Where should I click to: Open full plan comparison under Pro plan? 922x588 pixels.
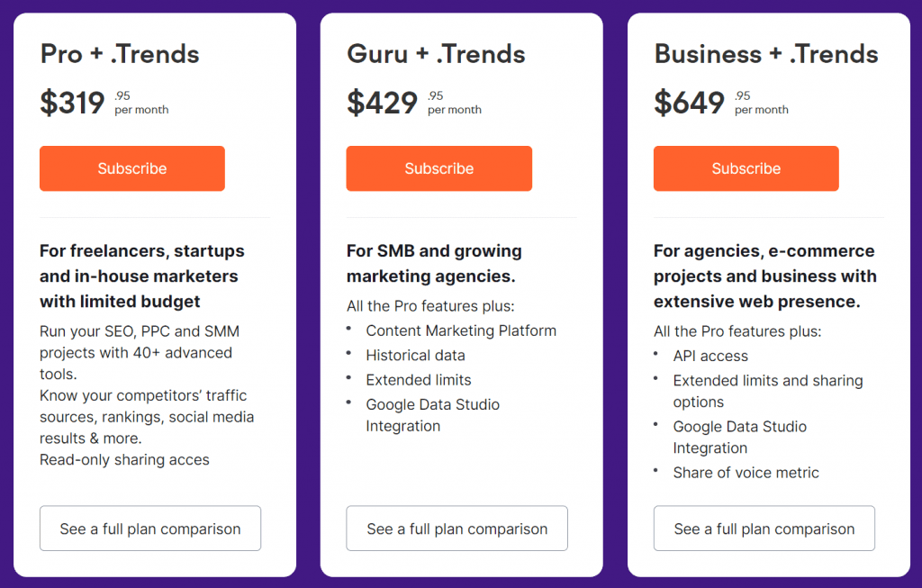point(149,529)
